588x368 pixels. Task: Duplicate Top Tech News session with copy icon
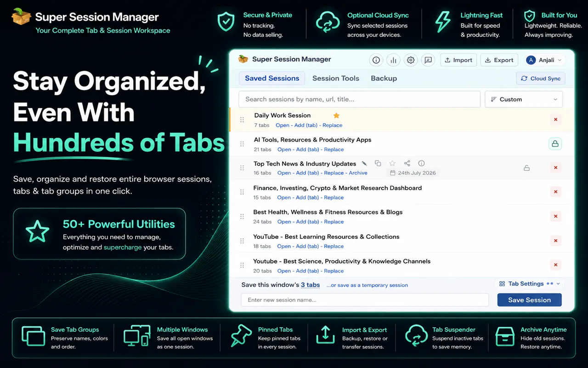click(x=378, y=163)
